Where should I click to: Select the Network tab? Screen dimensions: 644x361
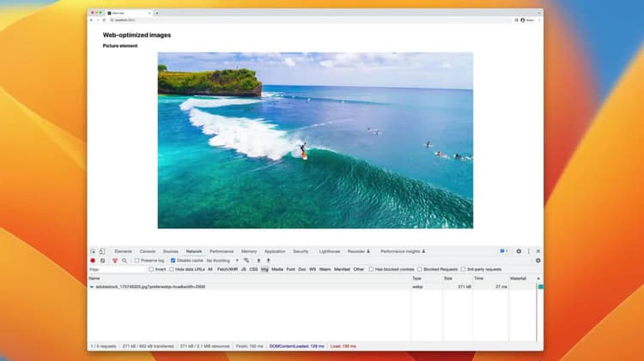194,251
